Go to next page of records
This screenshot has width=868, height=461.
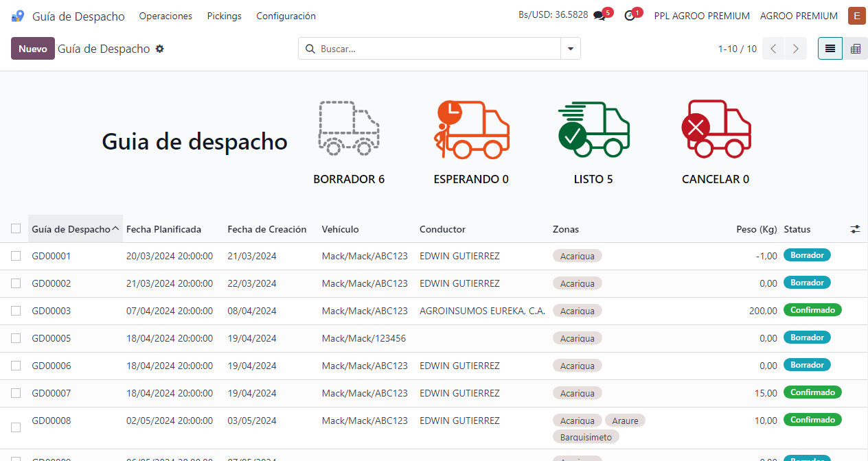click(796, 49)
